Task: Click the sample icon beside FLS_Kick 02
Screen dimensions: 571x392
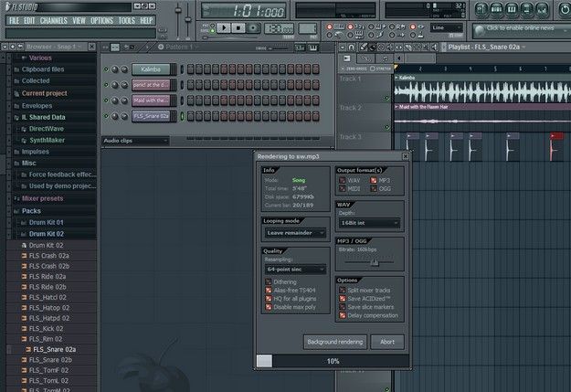Action: 24,329
